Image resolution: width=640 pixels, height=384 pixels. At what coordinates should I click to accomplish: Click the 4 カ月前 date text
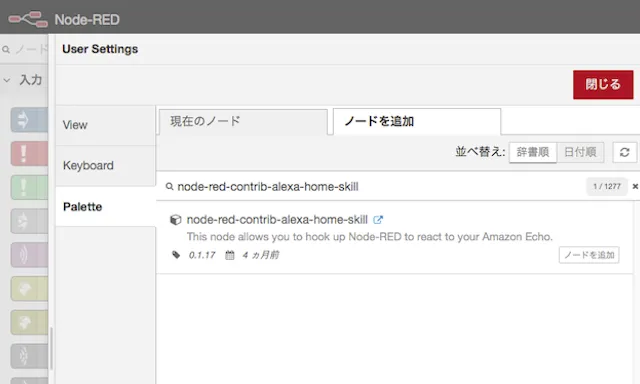tap(261, 255)
